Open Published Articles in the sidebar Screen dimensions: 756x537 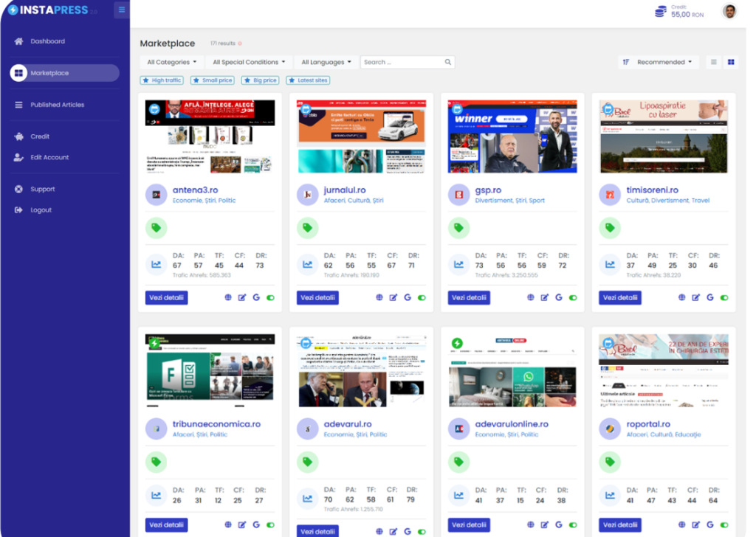[x=57, y=105]
